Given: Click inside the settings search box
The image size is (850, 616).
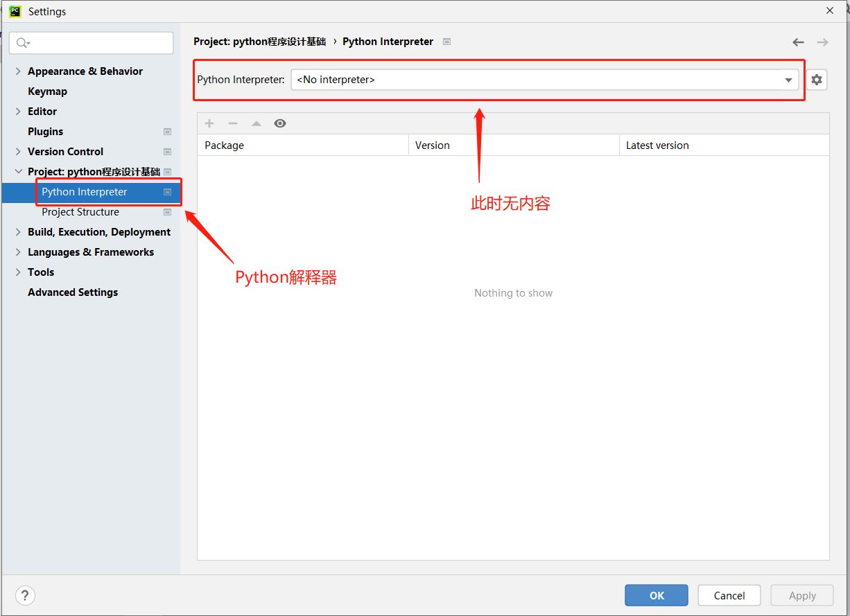Looking at the screenshot, I should (91, 43).
